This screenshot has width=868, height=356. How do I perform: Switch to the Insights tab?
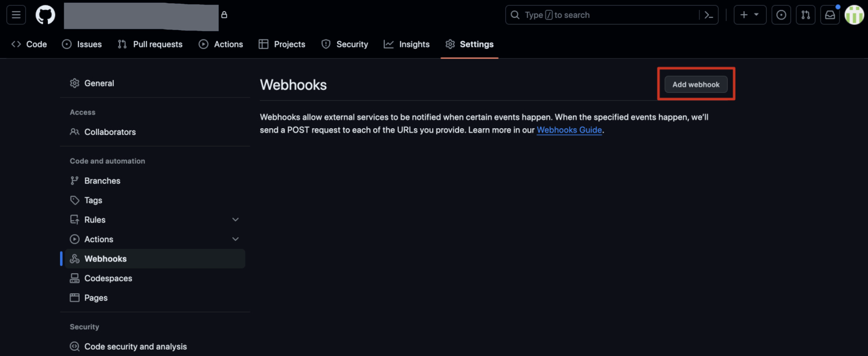[406, 44]
